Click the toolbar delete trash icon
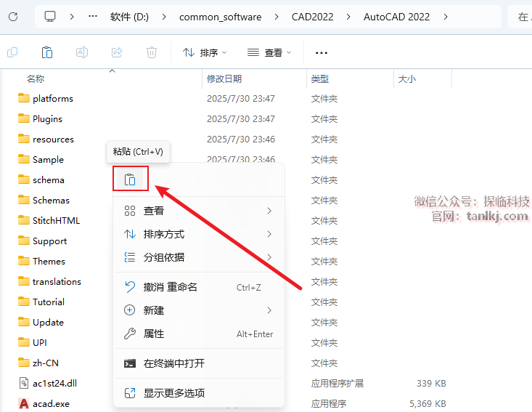 point(151,52)
